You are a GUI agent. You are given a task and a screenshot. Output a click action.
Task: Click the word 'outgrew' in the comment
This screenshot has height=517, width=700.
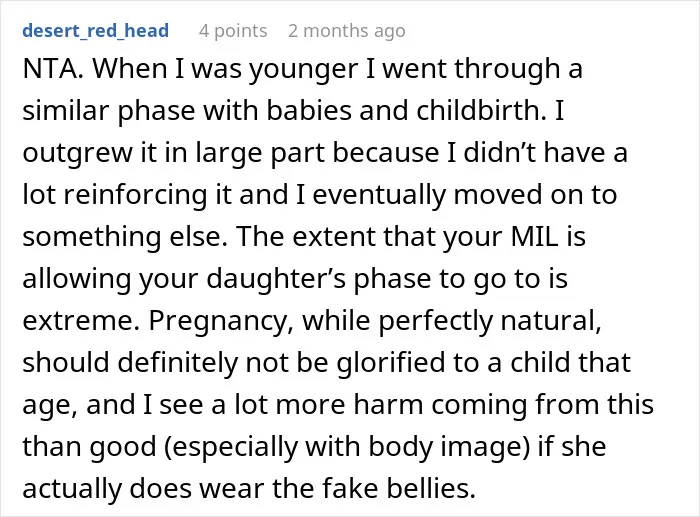[x=77, y=153]
